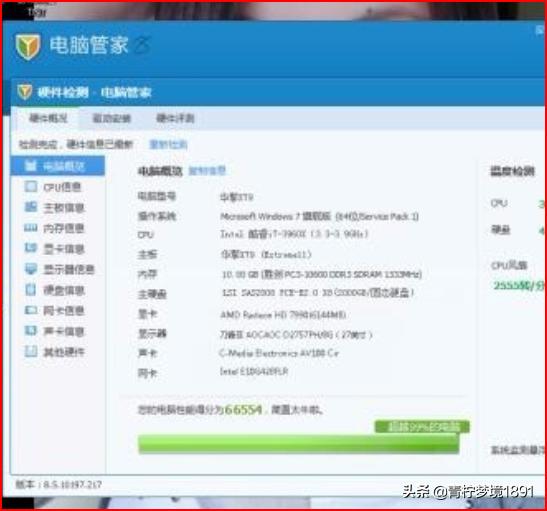
Task: Click the C-Media Electronics sound card value
Action: click(x=279, y=353)
